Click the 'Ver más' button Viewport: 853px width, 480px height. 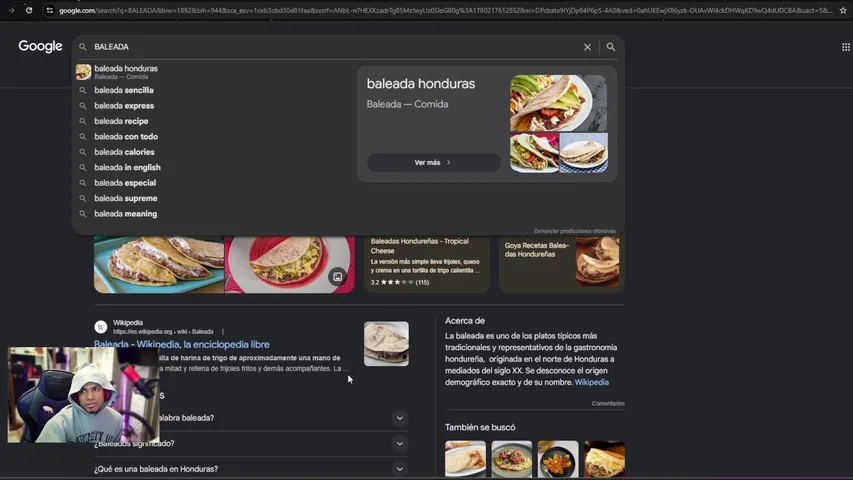point(434,162)
